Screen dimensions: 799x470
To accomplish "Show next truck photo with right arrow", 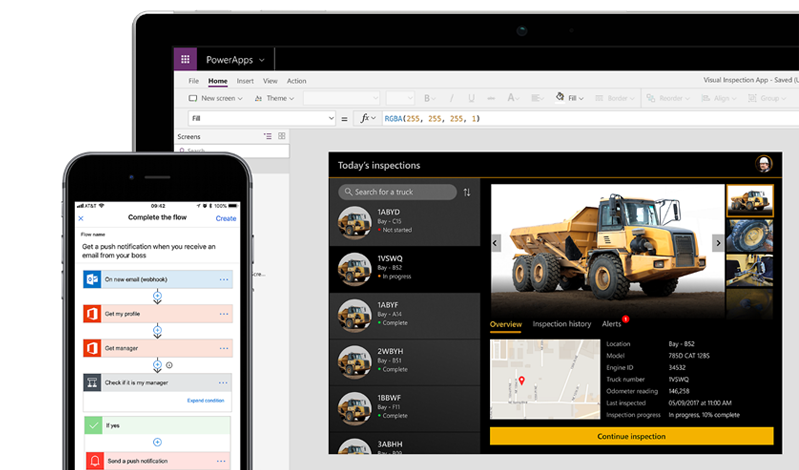I will coord(718,243).
